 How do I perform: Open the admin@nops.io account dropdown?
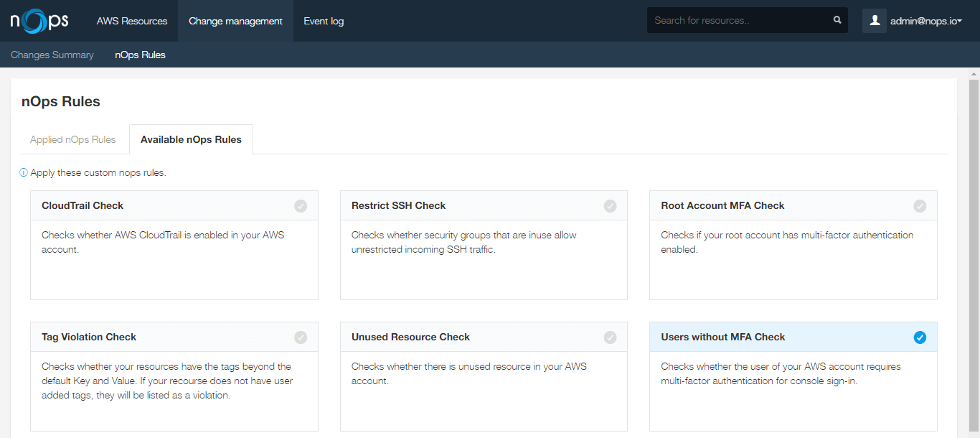coord(925,21)
